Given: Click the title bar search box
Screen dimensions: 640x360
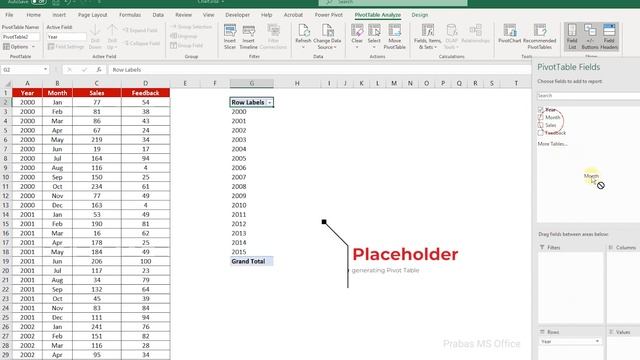Looking at the screenshot, I should [393, 2].
